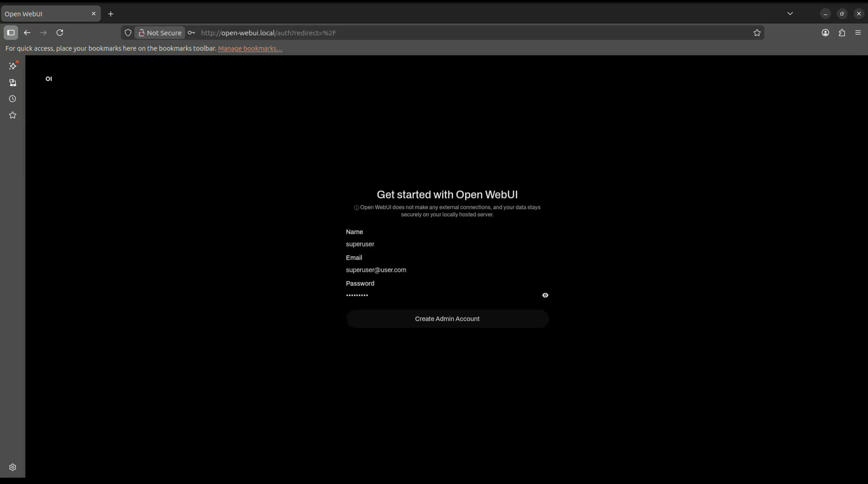Image resolution: width=868 pixels, height=484 pixels.
Task: Open bookmarks sidebar star icon
Action: click(13, 115)
